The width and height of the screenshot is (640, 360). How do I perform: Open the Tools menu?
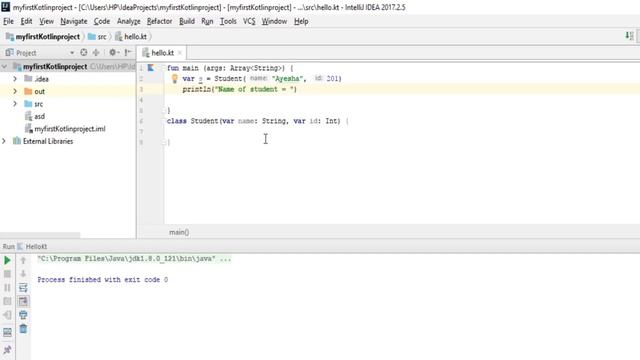pos(228,21)
